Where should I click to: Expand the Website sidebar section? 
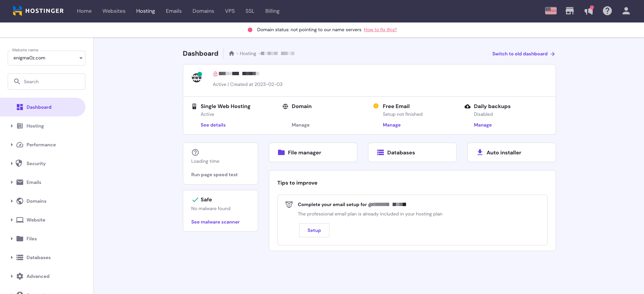[x=12, y=220]
